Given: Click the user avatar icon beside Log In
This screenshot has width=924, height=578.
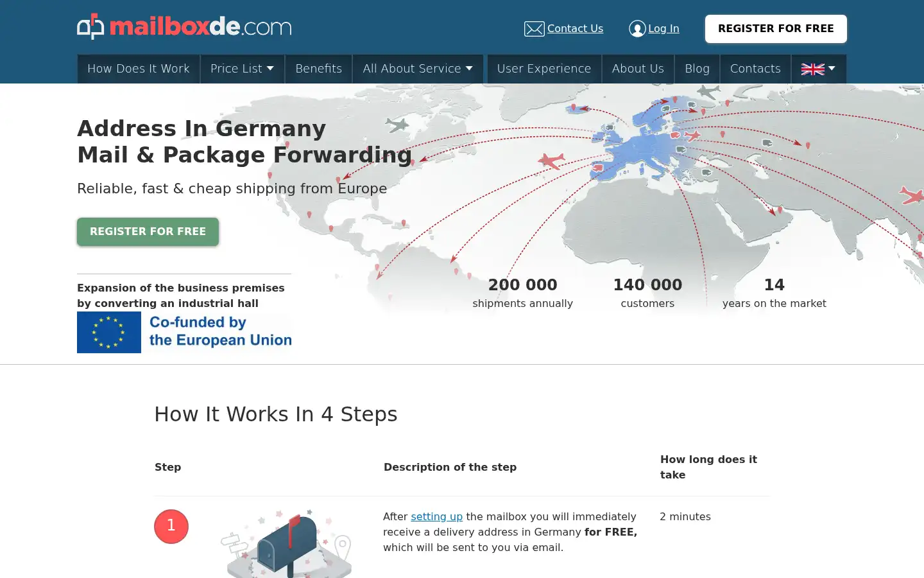Looking at the screenshot, I should 637,29.
